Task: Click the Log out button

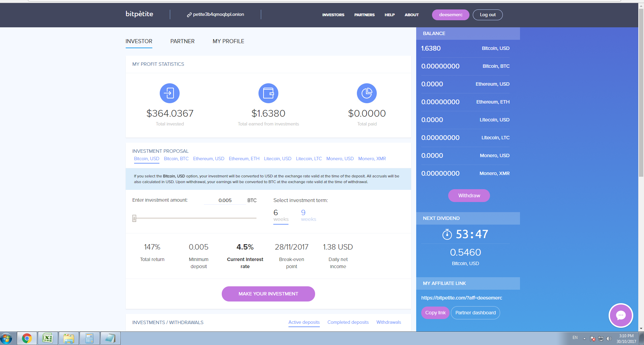Action: click(488, 15)
